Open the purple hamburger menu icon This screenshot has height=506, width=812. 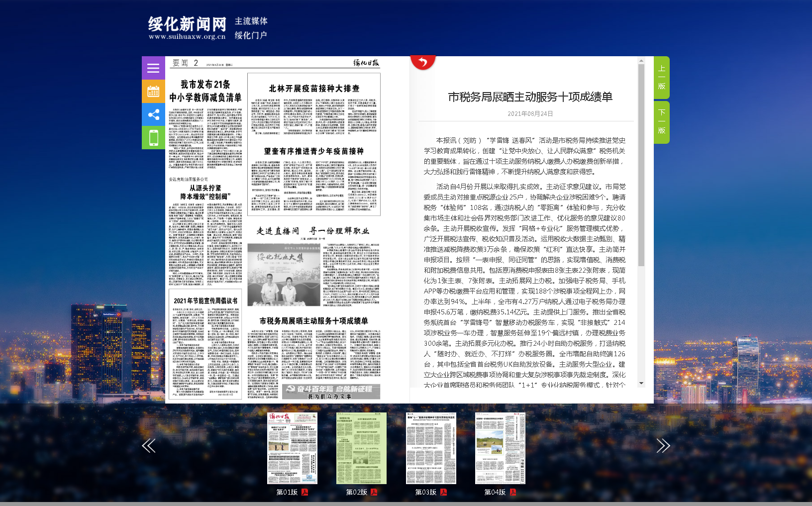(x=153, y=68)
